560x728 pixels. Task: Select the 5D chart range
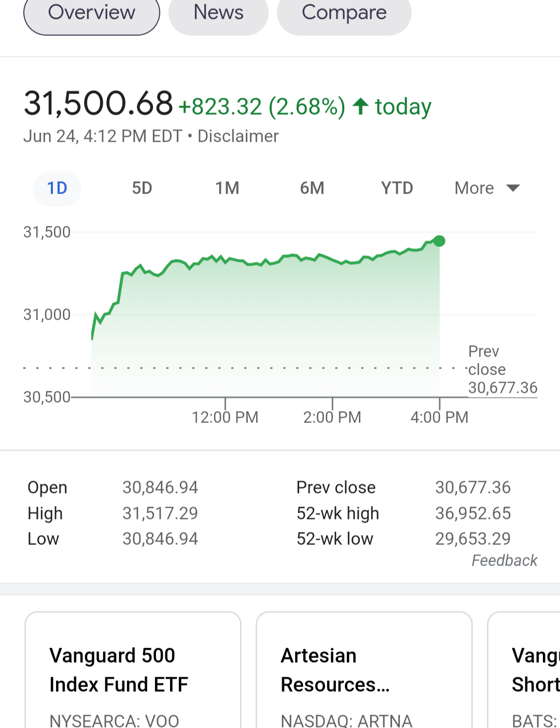click(x=142, y=188)
